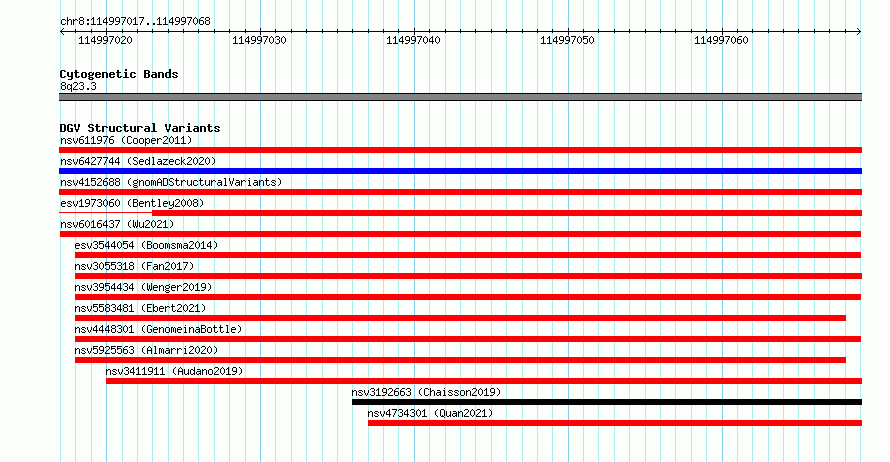
Task: Select the red bar for nsv611976
Action: pos(460,150)
